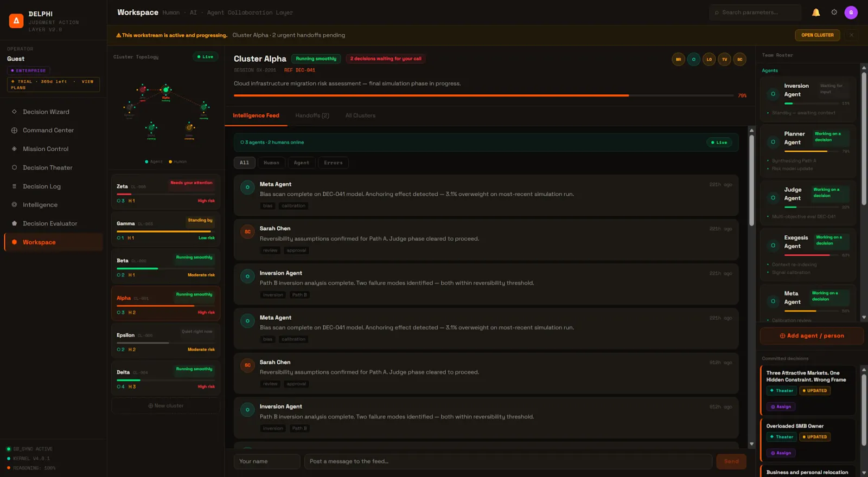Screen dimensions: 868x477
Task: Select the Workspace sidebar item
Action: pyautogui.click(x=53, y=242)
